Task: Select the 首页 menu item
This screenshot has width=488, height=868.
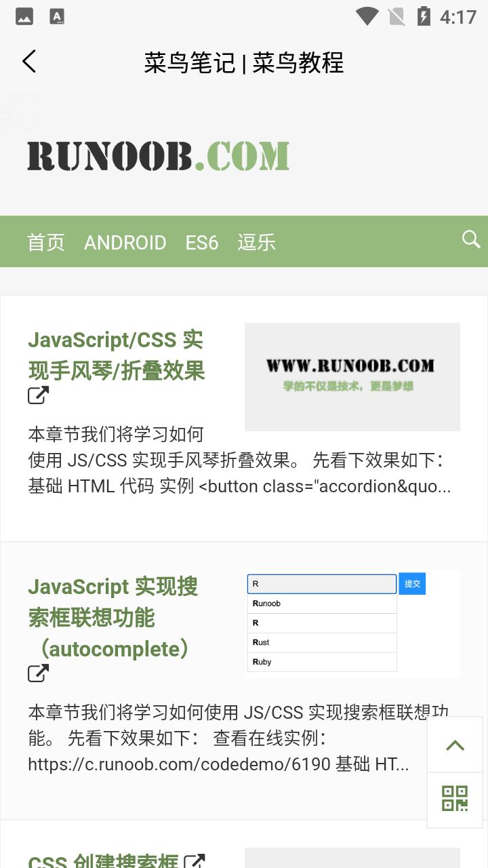Action: (46, 242)
